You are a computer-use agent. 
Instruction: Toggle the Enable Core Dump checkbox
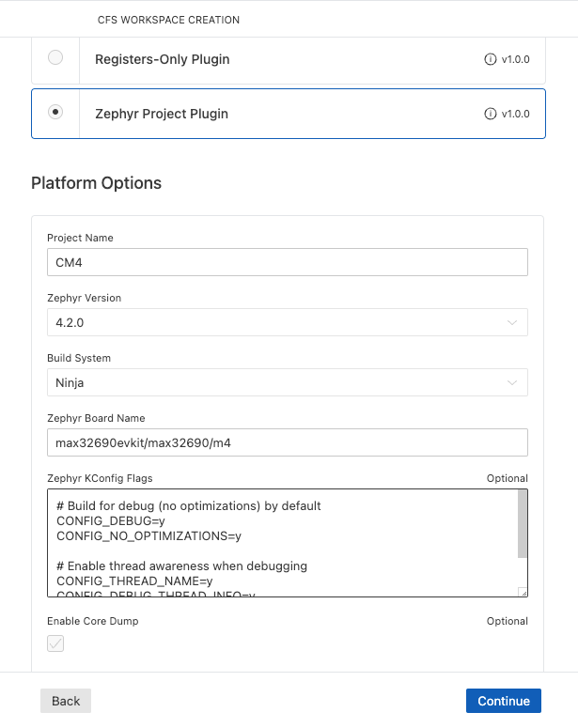coord(55,643)
